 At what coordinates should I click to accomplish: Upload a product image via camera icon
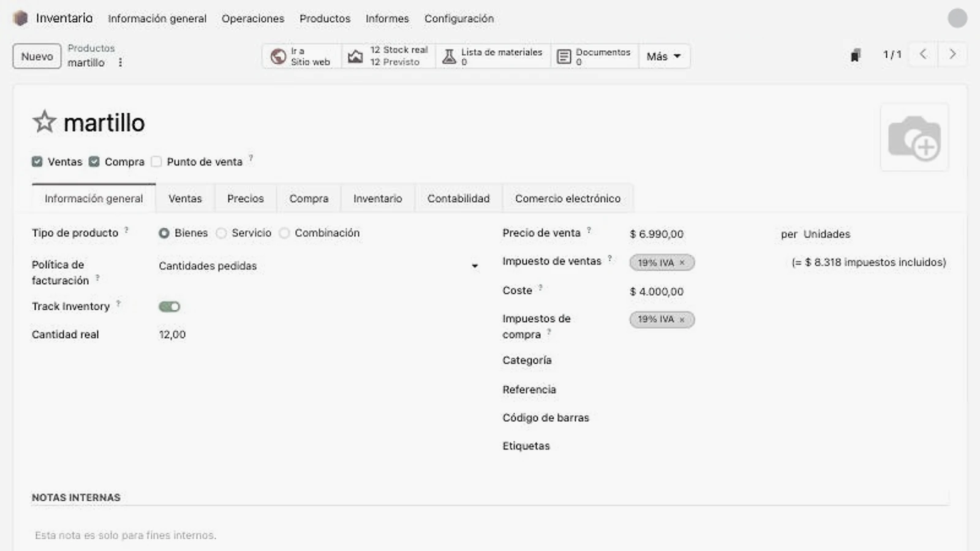point(914,137)
